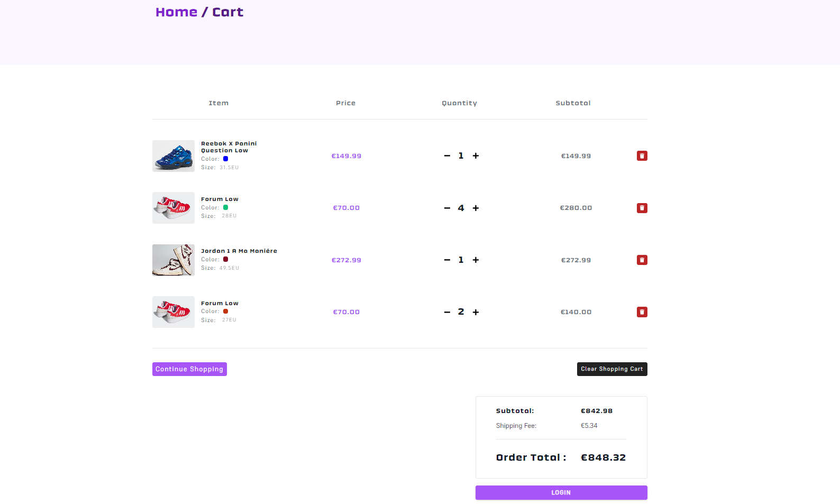Increase quantity of Reebok X Panini

(476, 156)
